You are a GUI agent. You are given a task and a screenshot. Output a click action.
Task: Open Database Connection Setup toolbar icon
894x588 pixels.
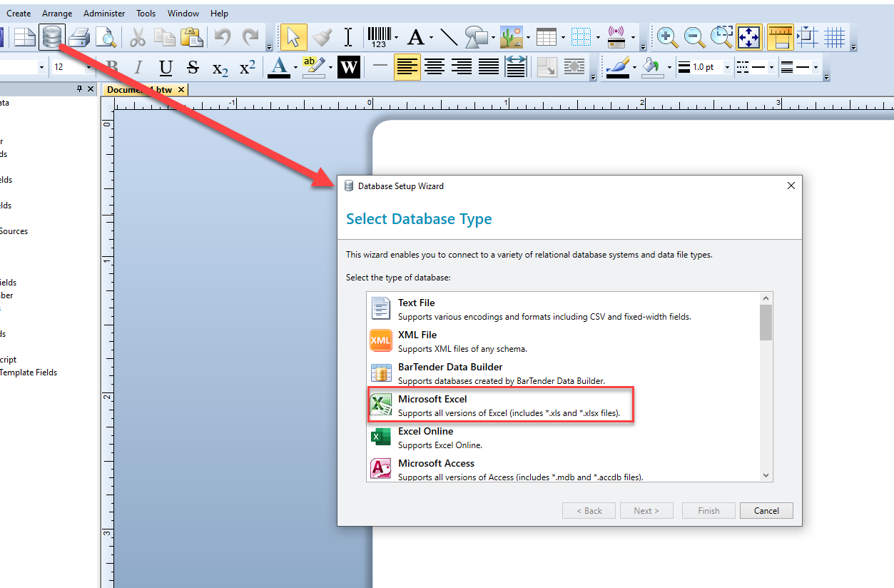pyautogui.click(x=52, y=37)
